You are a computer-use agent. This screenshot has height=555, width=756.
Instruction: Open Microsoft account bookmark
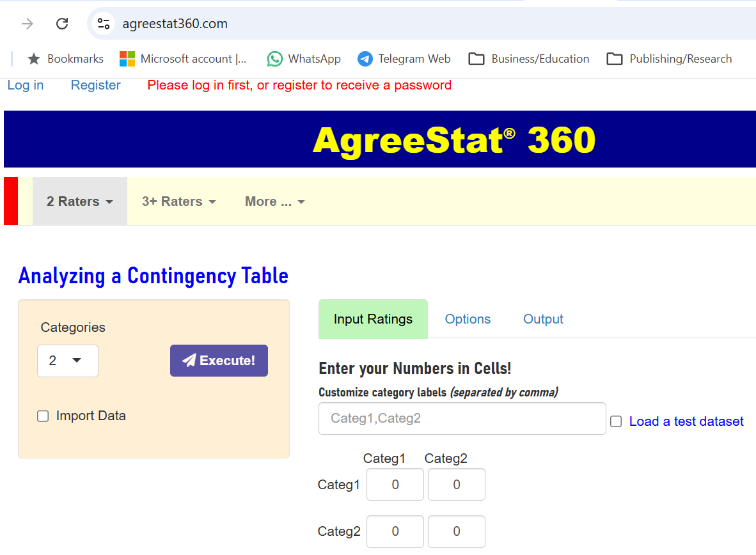[x=183, y=59]
